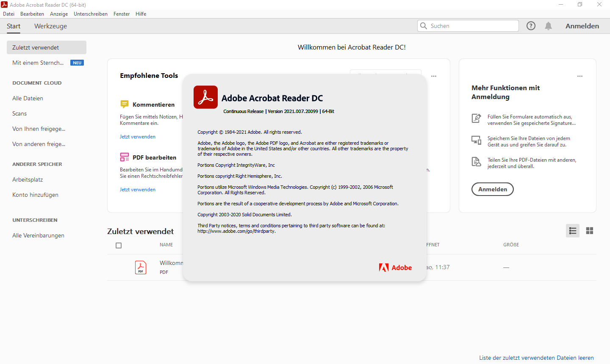This screenshot has height=364, width=610.
Task: Click Jetzt verwenden under Kommentieren
Action: 138,137
